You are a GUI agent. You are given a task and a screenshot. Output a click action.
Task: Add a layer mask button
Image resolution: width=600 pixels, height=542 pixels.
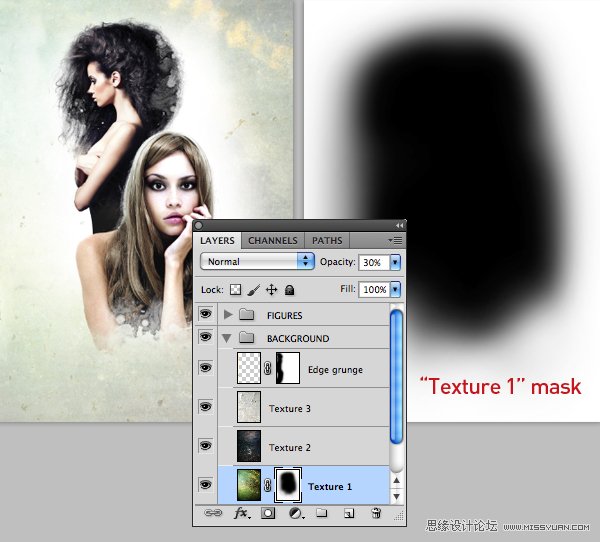pos(268,513)
